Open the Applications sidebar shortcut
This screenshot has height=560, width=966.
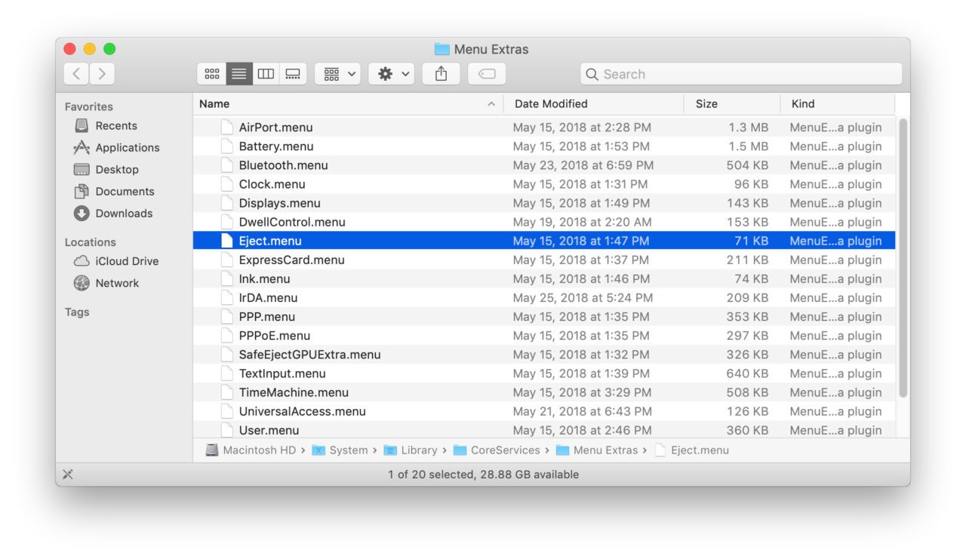click(127, 147)
